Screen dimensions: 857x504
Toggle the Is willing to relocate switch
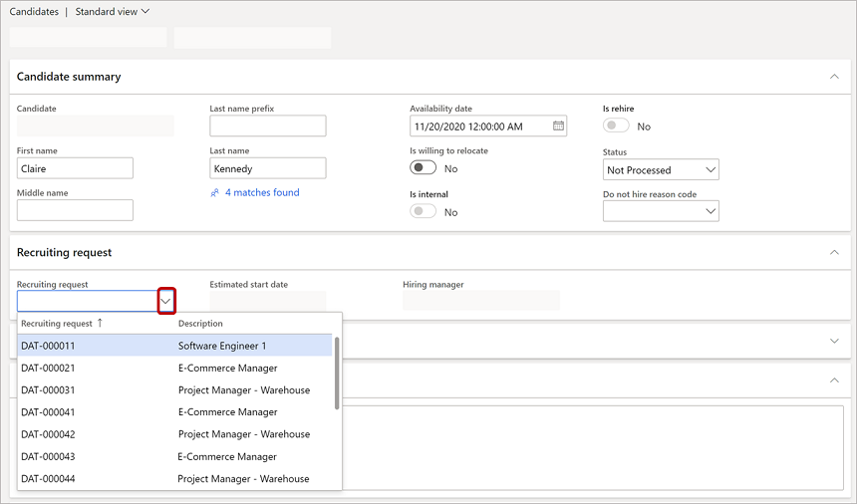point(423,168)
